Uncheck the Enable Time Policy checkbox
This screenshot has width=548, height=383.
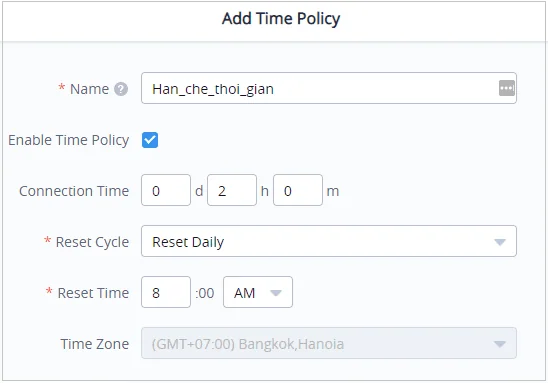(150, 140)
